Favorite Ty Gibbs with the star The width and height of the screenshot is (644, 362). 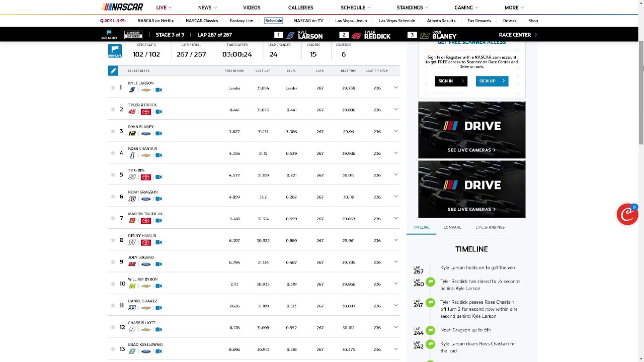[x=113, y=174]
